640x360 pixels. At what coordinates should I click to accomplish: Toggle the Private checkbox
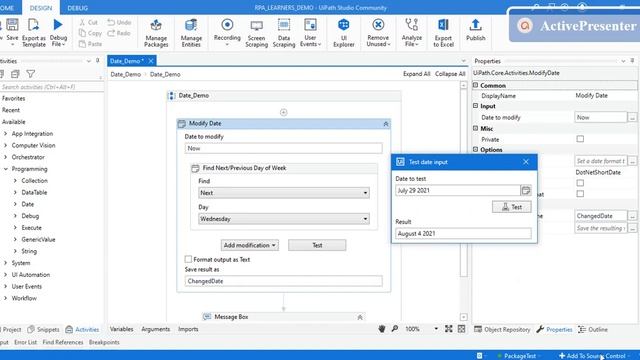coord(580,139)
